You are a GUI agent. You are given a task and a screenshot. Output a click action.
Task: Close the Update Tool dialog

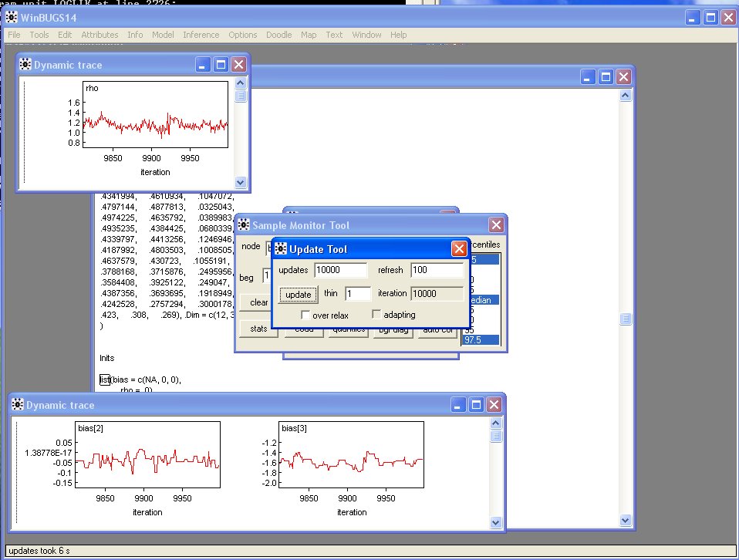pos(458,249)
